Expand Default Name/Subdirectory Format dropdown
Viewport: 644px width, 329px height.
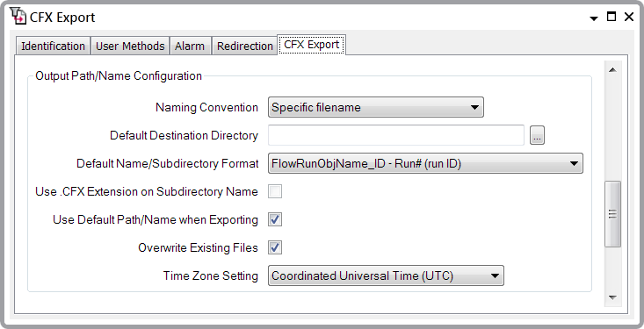(425, 163)
